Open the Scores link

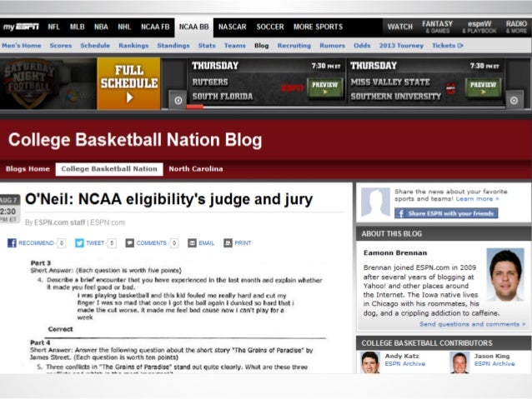61,46
